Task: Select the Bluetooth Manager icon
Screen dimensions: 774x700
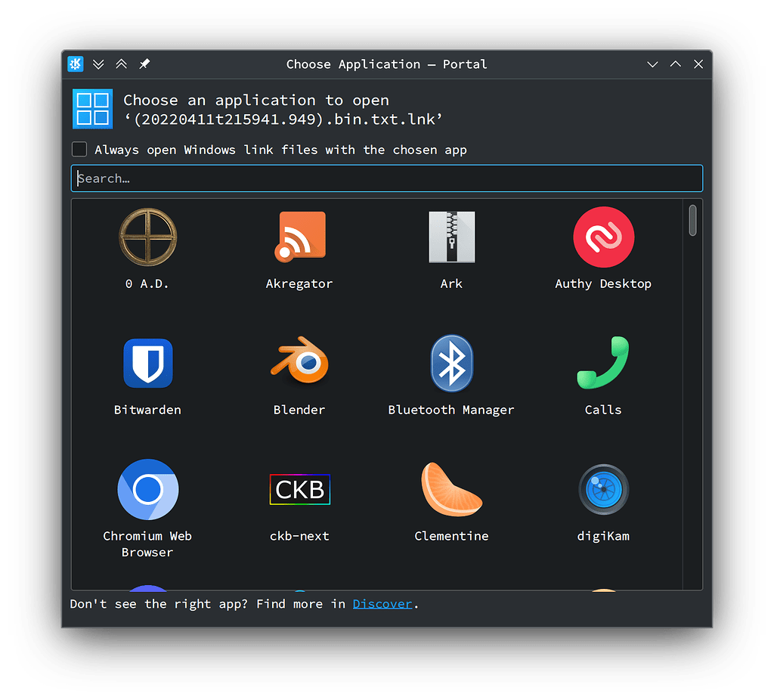Action: (x=451, y=364)
